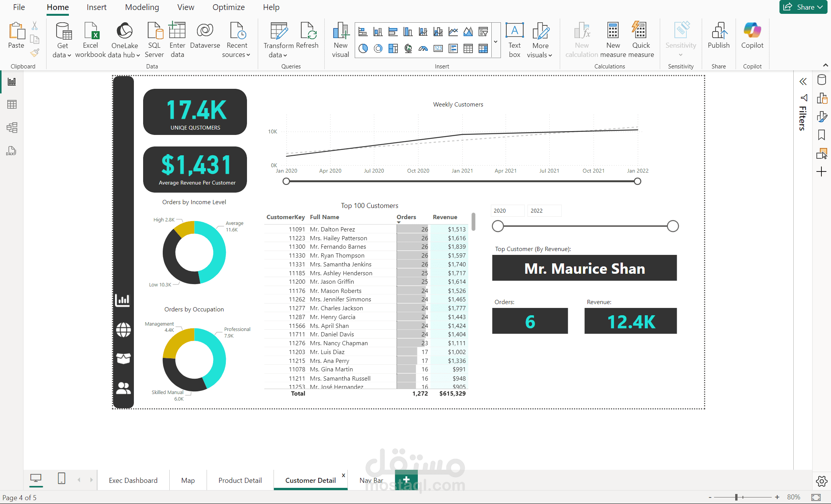Open the Insert ribbon tab
This screenshot has height=504, width=831.
pyautogui.click(x=97, y=7)
